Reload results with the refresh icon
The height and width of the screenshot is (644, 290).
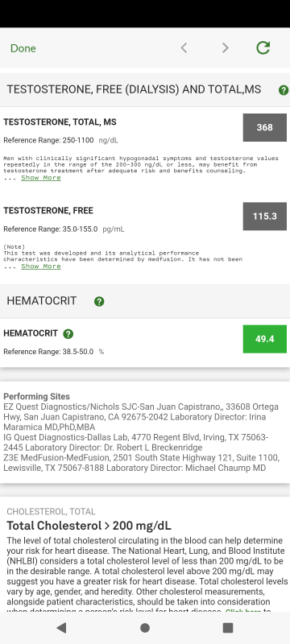263,47
